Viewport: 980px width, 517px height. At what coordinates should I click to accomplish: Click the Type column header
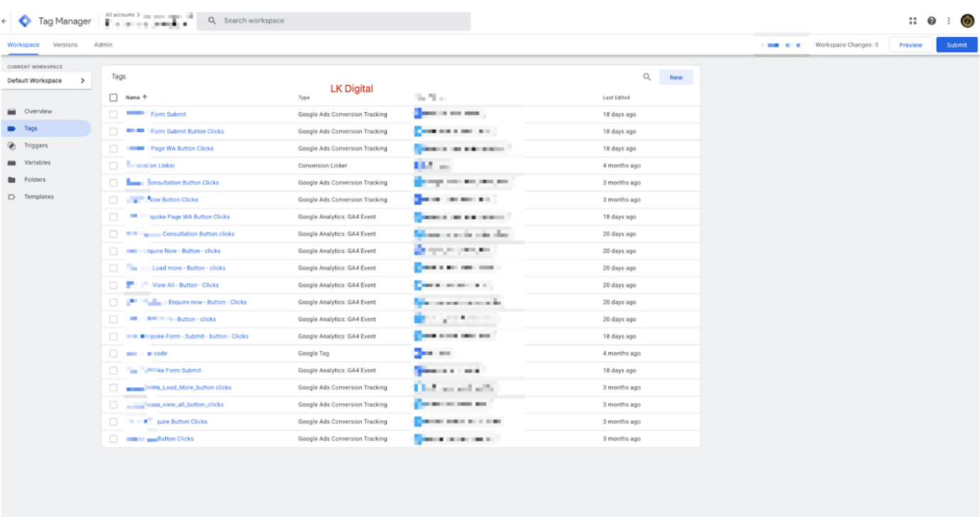[304, 98]
